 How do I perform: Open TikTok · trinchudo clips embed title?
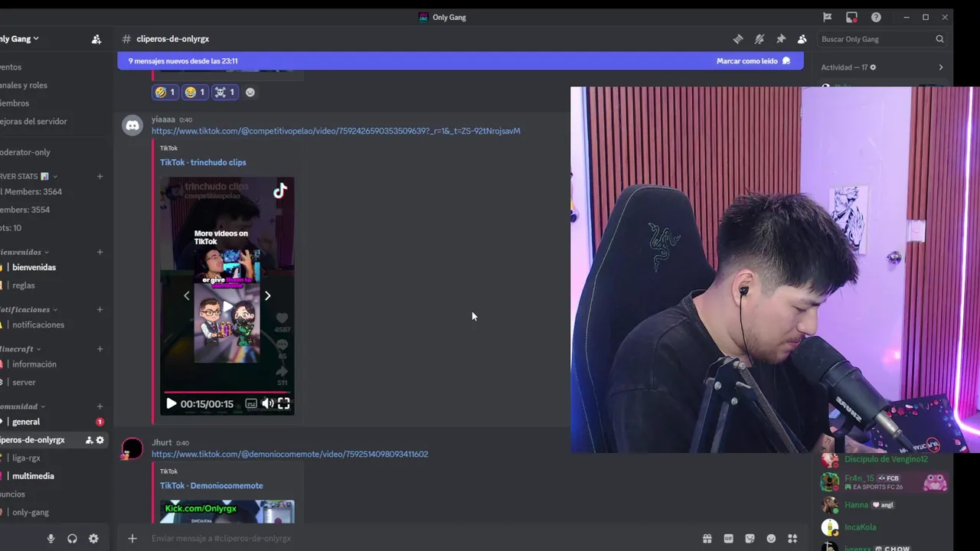point(203,162)
